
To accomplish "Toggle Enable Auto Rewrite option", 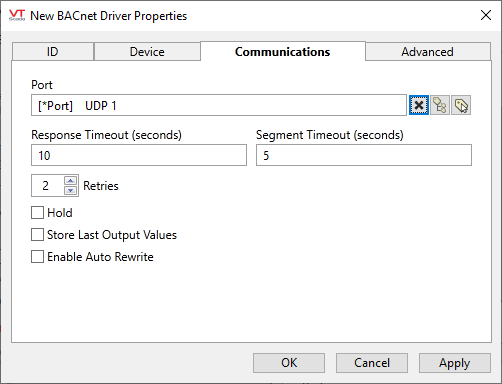I will point(37,257).
